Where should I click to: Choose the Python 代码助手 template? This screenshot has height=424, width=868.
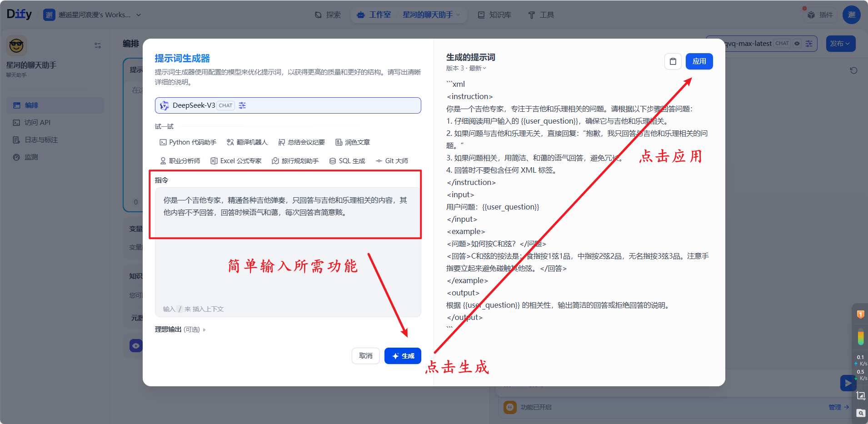click(188, 142)
